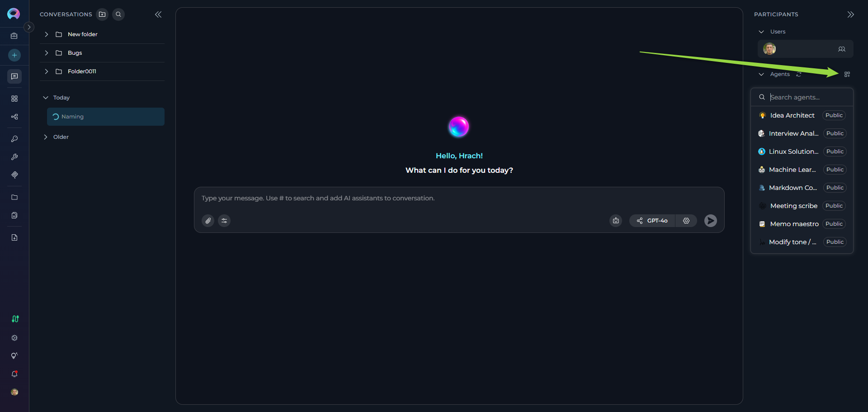Collapse the Users section
The image size is (868, 412).
[x=761, y=32]
